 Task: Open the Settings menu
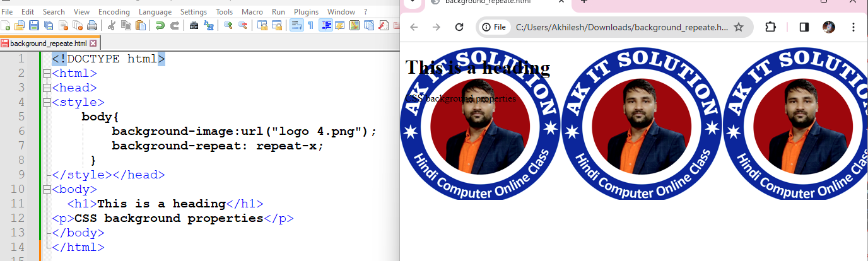point(193,12)
